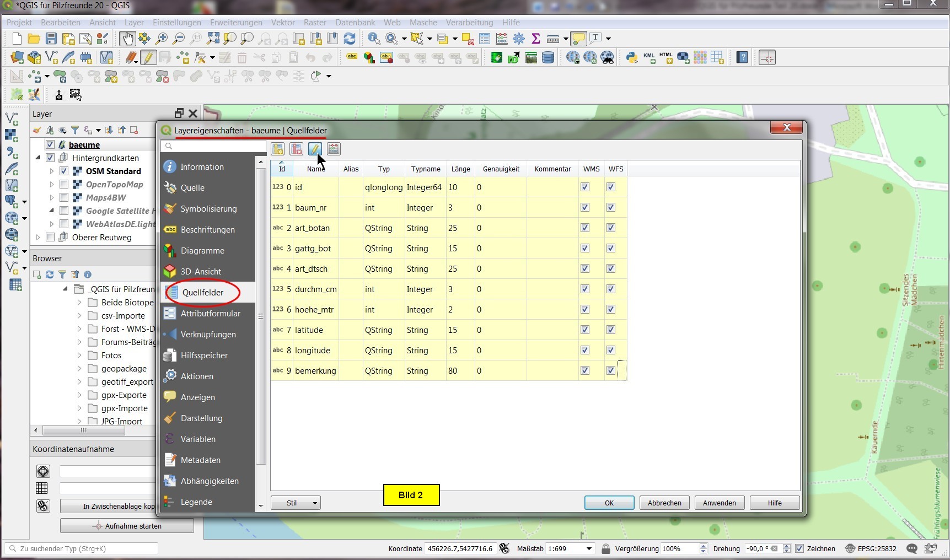950x560 pixels.
Task: Expand the Oberer Reutweg layer group
Action: tap(38, 238)
